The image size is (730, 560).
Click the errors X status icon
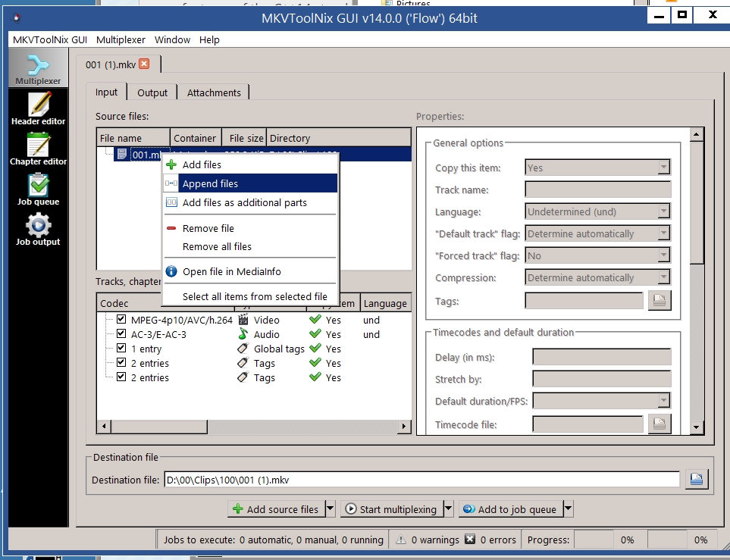click(x=470, y=539)
